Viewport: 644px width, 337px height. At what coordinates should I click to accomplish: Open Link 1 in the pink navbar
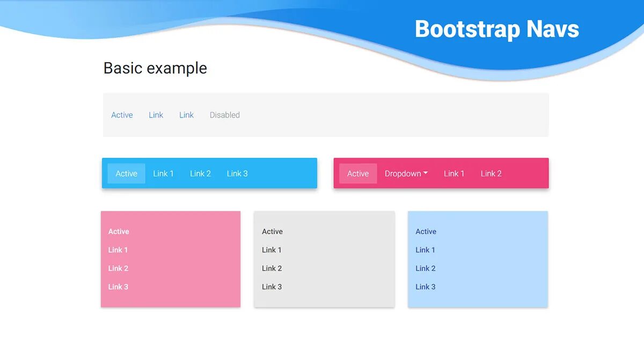(x=454, y=173)
